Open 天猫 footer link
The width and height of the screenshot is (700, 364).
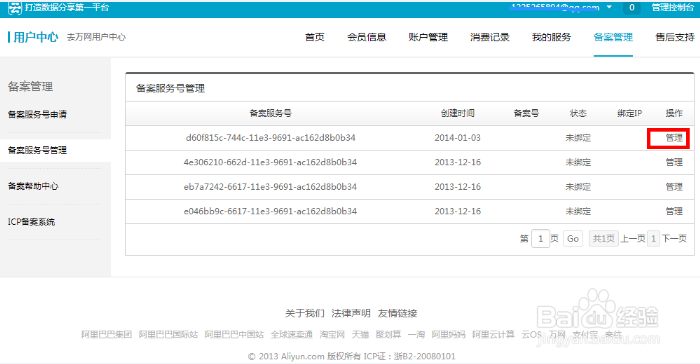[x=360, y=335]
